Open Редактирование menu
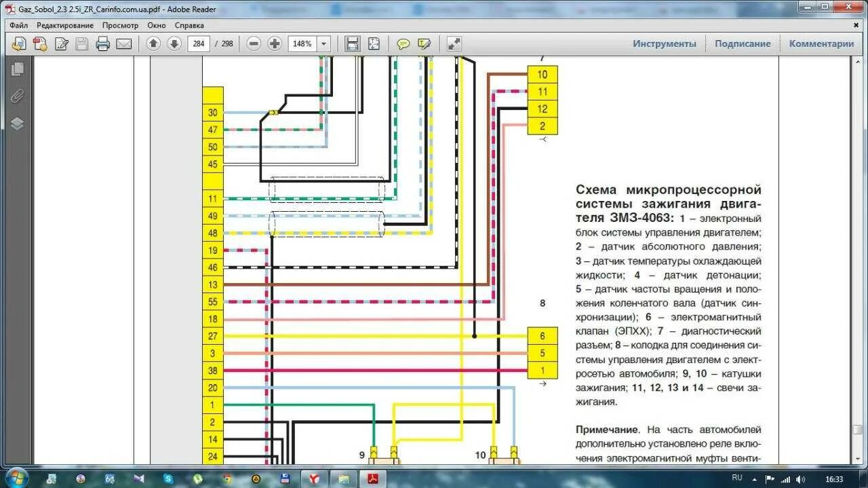This screenshot has height=488, width=868. click(x=65, y=25)
